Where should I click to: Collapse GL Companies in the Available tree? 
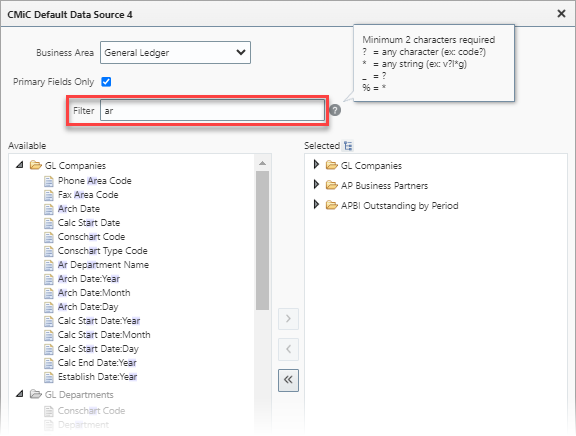[x=20, y=165]
